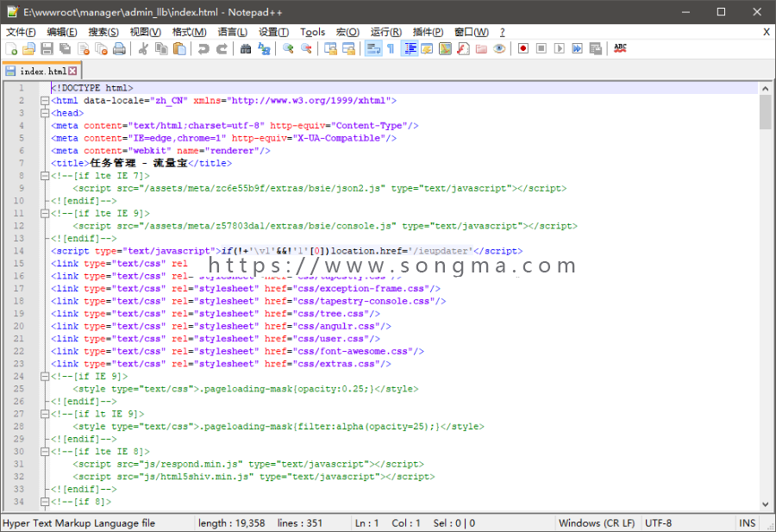
Task: Toggle the Document Map icon
Action: [445, 48]
